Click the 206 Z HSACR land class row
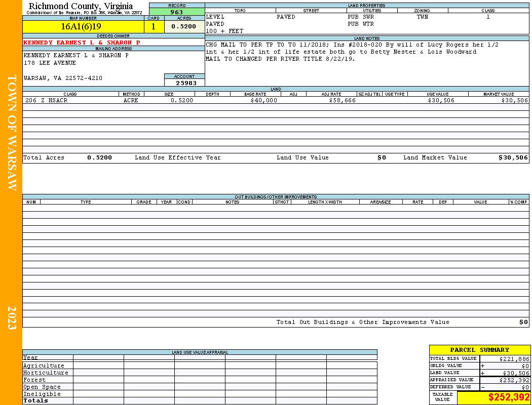This screenshot has width=532, height=405. pos(276,100)
